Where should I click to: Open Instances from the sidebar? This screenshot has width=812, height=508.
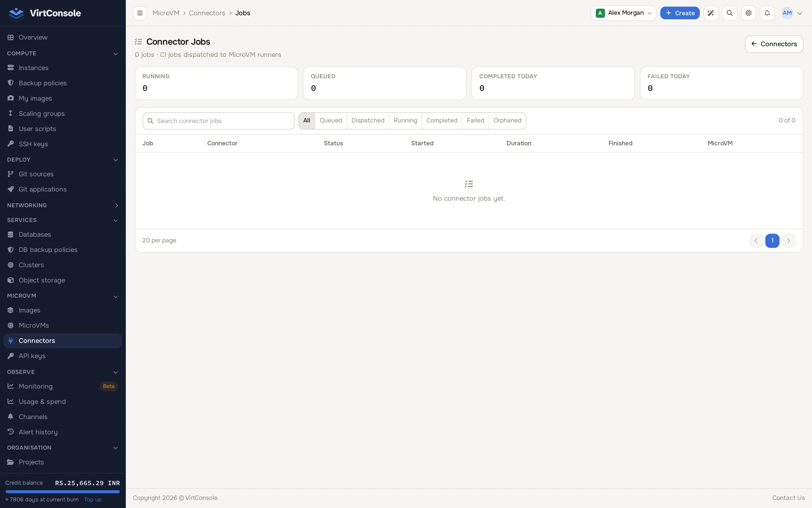62,68
